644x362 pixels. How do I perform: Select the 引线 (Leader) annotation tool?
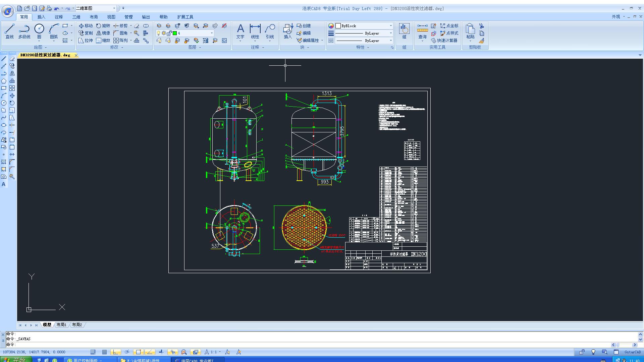click(270, 32)
